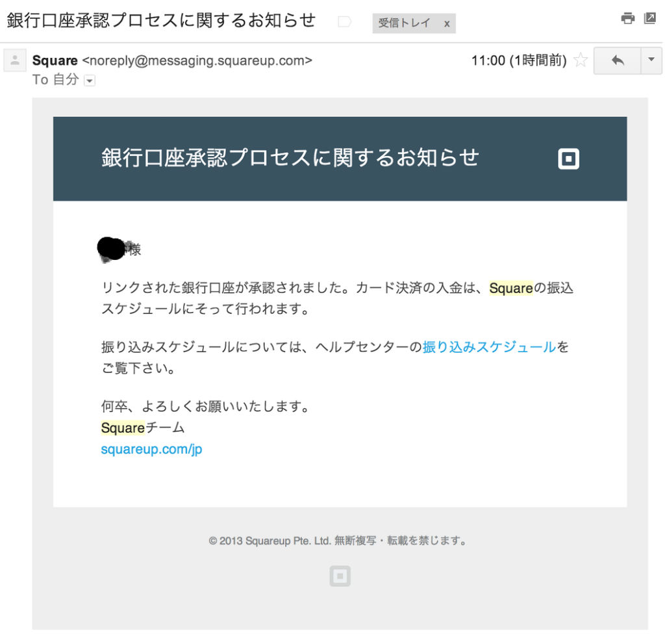Click the timestamp 11:00 (1時間前)
The image size is (665, 644).
pos(519,60)
